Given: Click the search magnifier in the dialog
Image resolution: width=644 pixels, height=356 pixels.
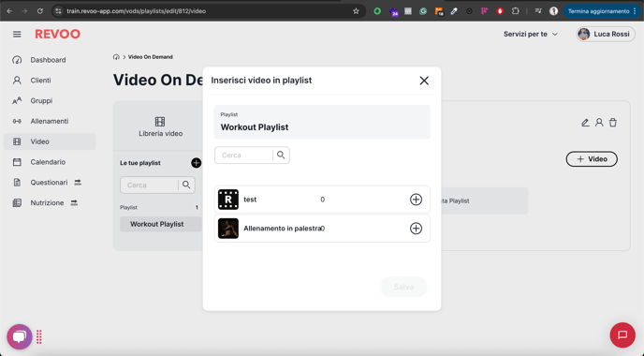Looking at the screenshot, I should pyautogui.click(x=281, y=155).
